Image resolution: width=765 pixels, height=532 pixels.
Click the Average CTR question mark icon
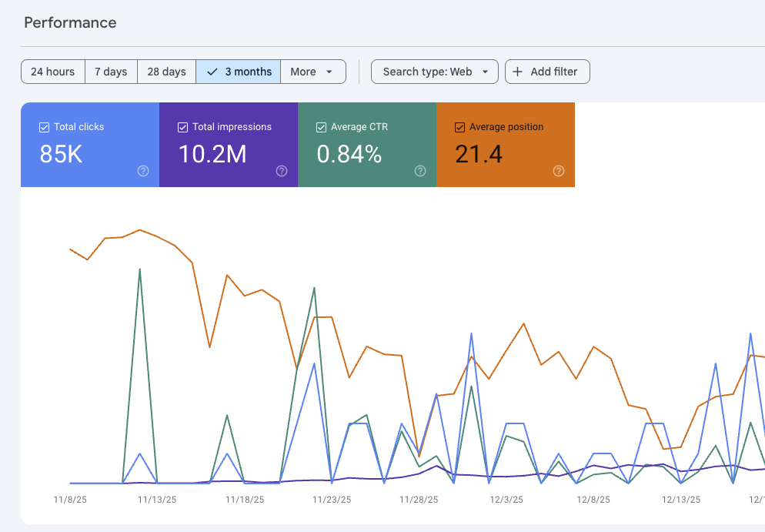pyautogui.click(x=419, y=172)
